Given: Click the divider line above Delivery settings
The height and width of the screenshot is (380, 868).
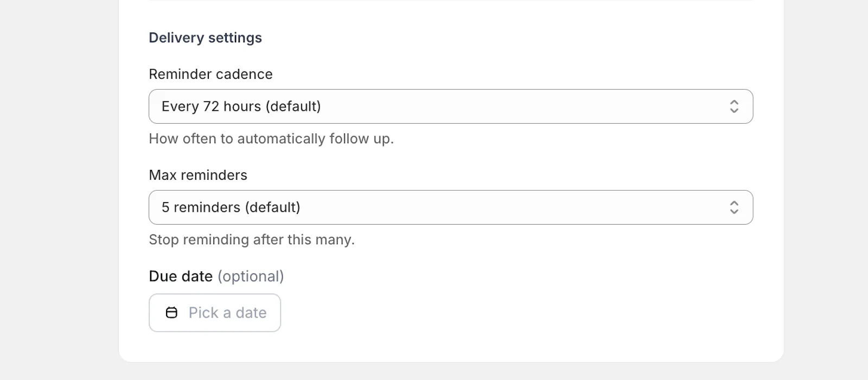Looking at the screenshot, I should 451,1.
